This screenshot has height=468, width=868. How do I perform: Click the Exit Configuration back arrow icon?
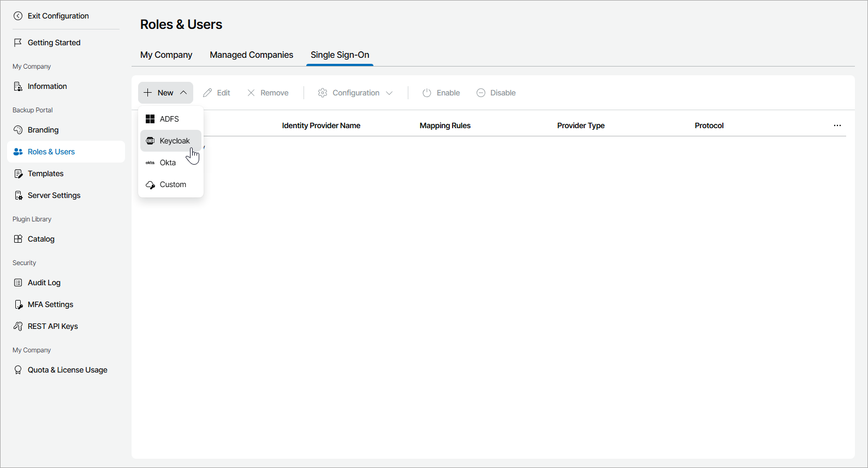pyautogui.click(x=18, y=16)
